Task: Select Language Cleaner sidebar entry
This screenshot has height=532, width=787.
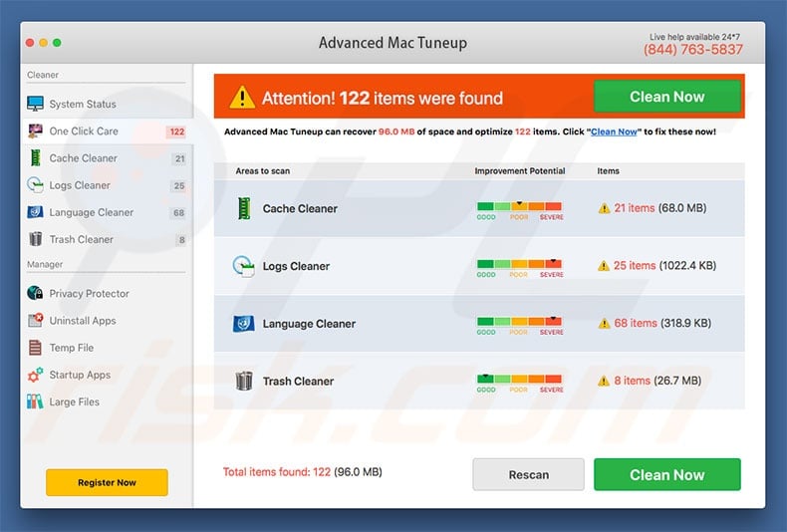Action: pyautogui.click(x=108, y=212)
